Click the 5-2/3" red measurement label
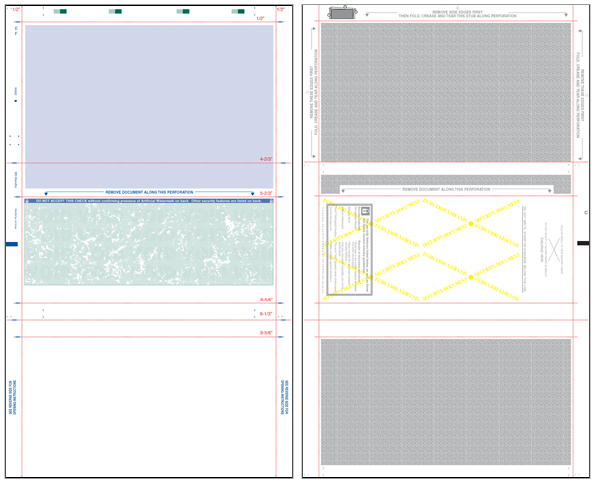The height and width of the screenshot is (483, 595). (x=266, y=193)
